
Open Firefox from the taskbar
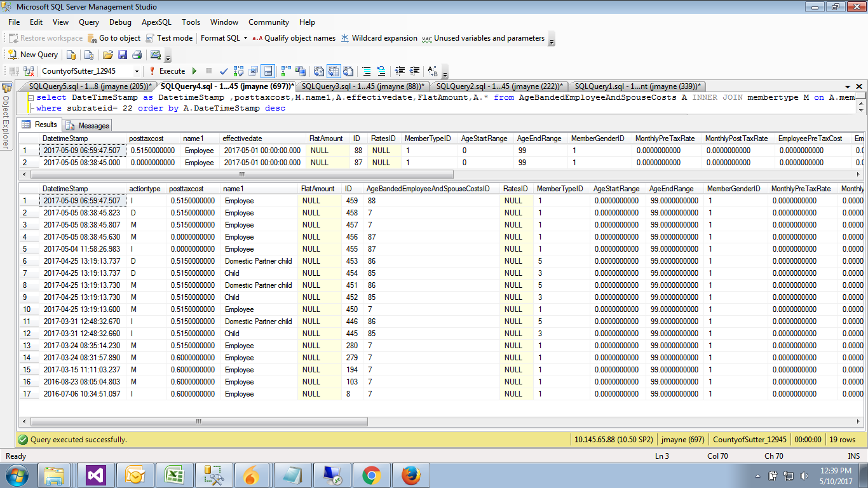click(411, 475)
